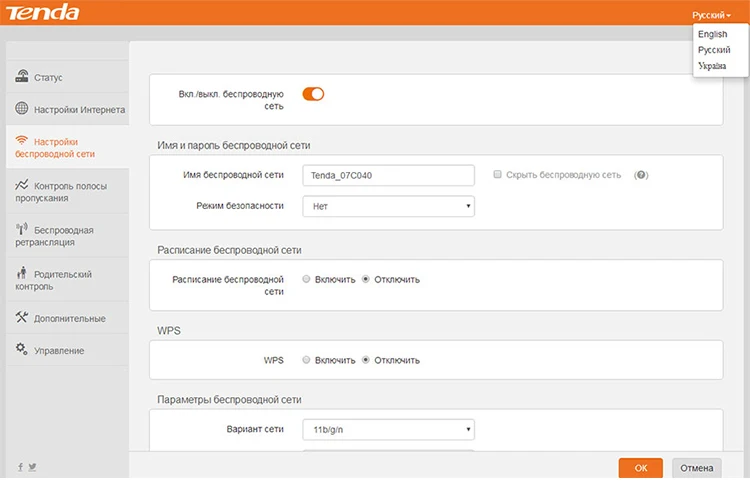This screenshot has width=750, height=482.
Task: Open the Вариант сети dropdown
Action: pyautogui.click(x=388, y=429)
